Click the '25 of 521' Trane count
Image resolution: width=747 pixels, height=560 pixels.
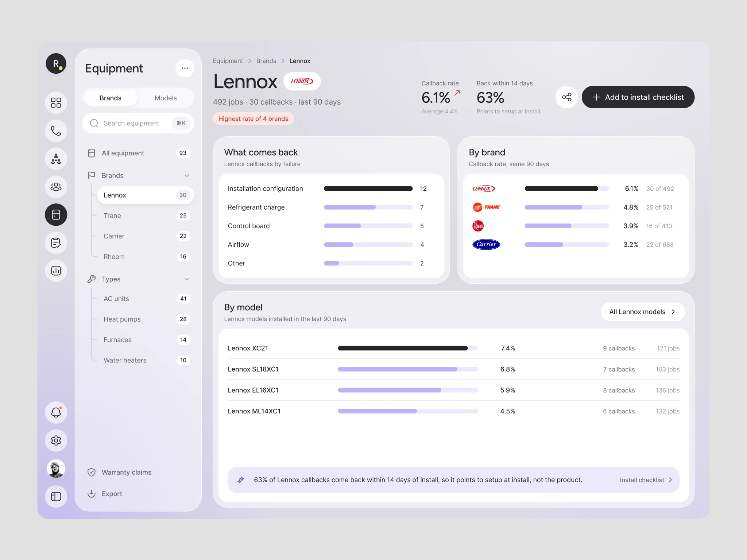(x=659, y=207)
